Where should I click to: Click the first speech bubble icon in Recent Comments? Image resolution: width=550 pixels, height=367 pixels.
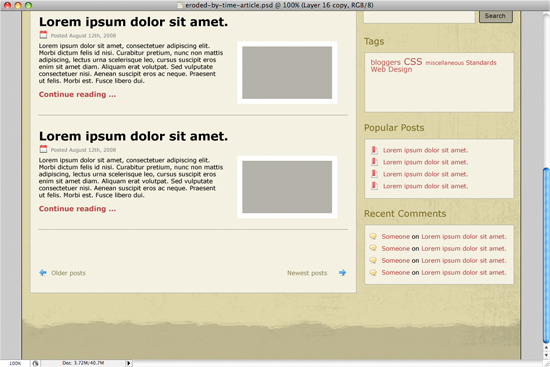pyautogui.click(x=373, y=236)
